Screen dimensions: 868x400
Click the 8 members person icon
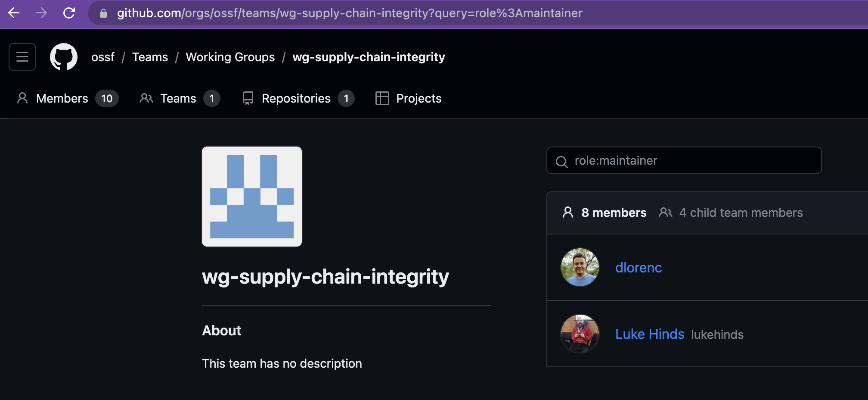coord(568,212)
